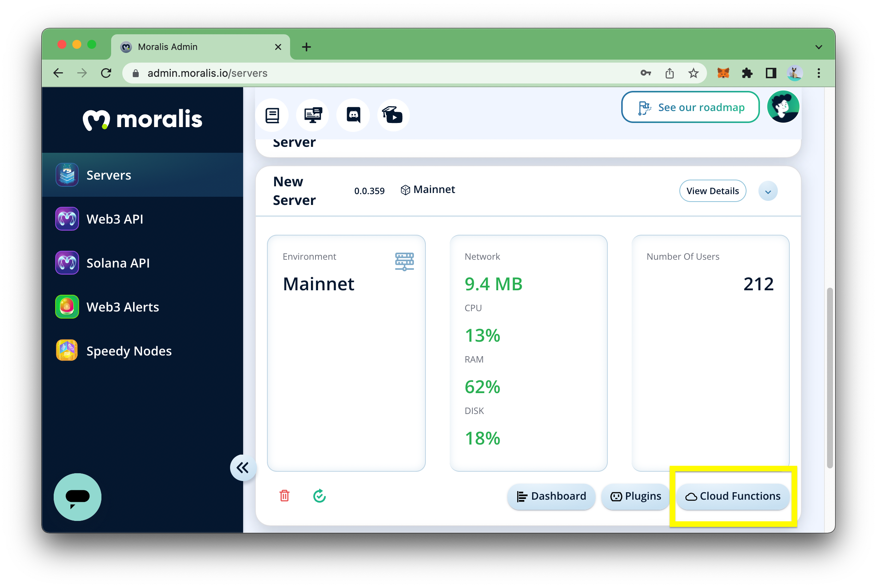
Task: Close the Moralis Admin tab
Action: click(278, 47)
